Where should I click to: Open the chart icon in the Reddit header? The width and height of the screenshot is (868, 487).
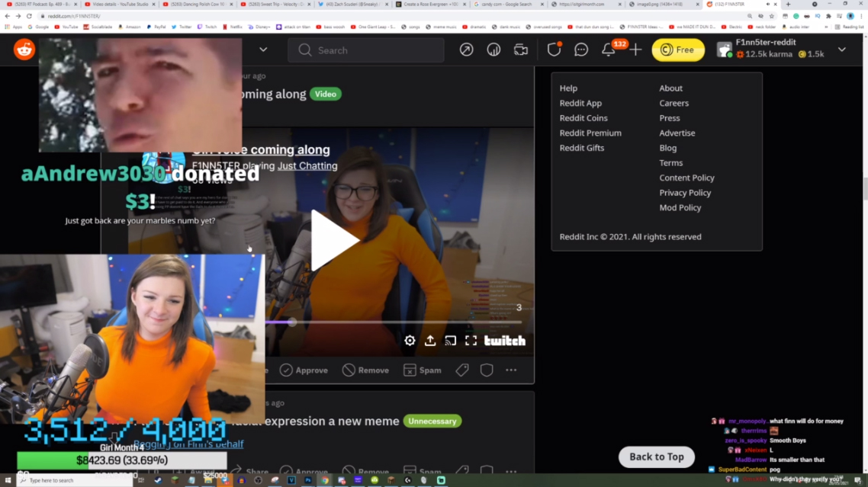493,50
